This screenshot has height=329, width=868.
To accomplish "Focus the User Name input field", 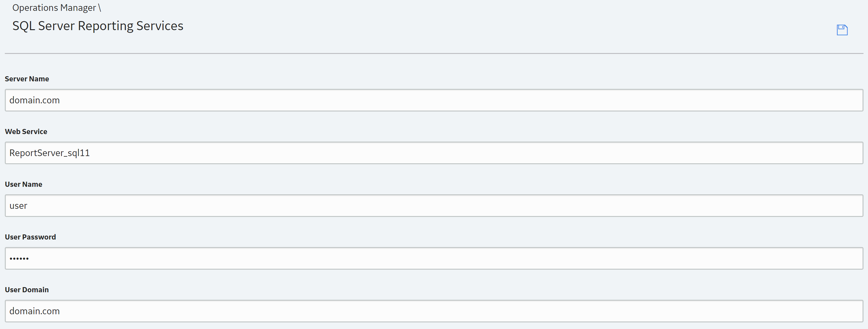I will [x=434, y=205].
